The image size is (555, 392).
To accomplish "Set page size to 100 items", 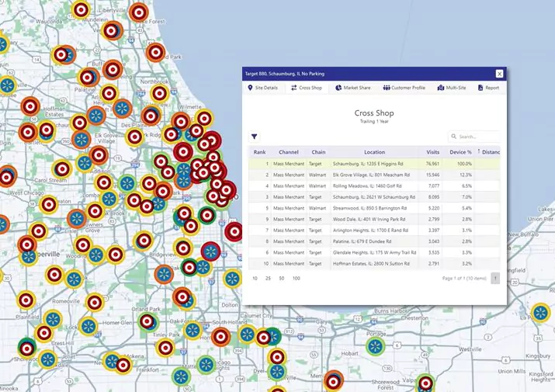I will coord(297,279).
